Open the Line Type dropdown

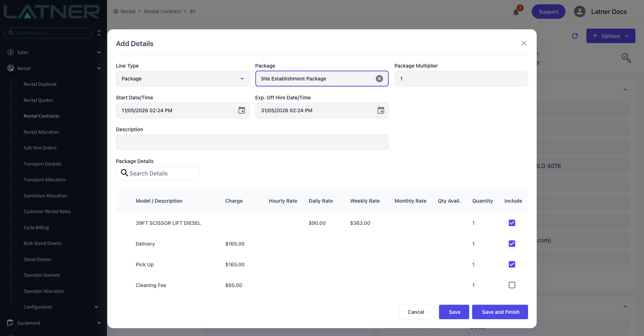[182, 79]
